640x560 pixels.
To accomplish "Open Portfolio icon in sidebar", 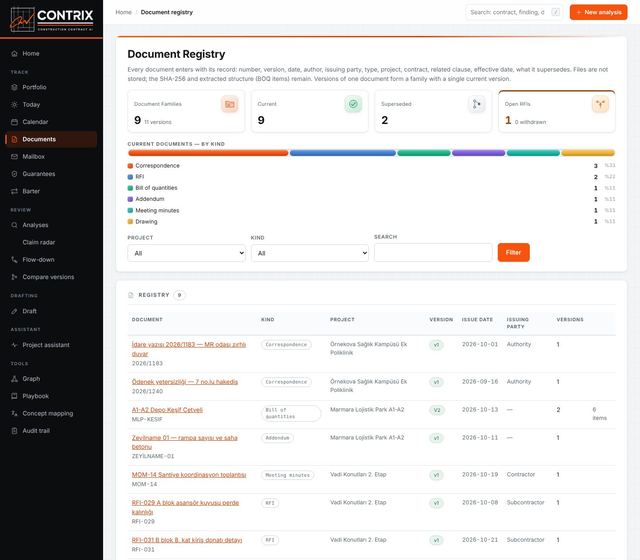I will [x=14, y=87].
